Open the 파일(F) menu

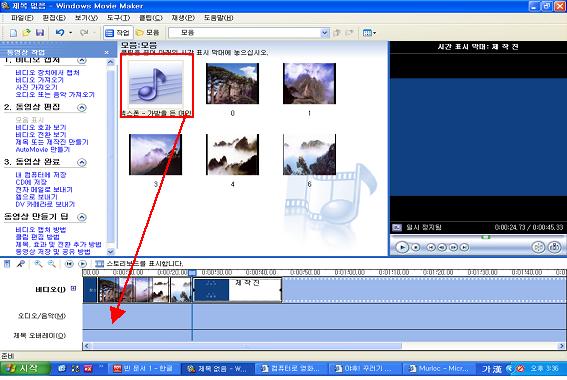point(22,18)
